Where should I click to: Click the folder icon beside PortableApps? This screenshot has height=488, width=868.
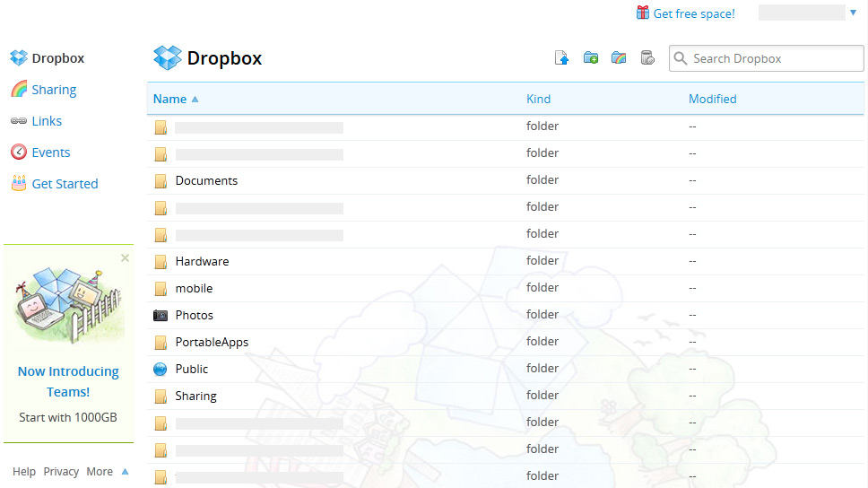tap(161, 343)
